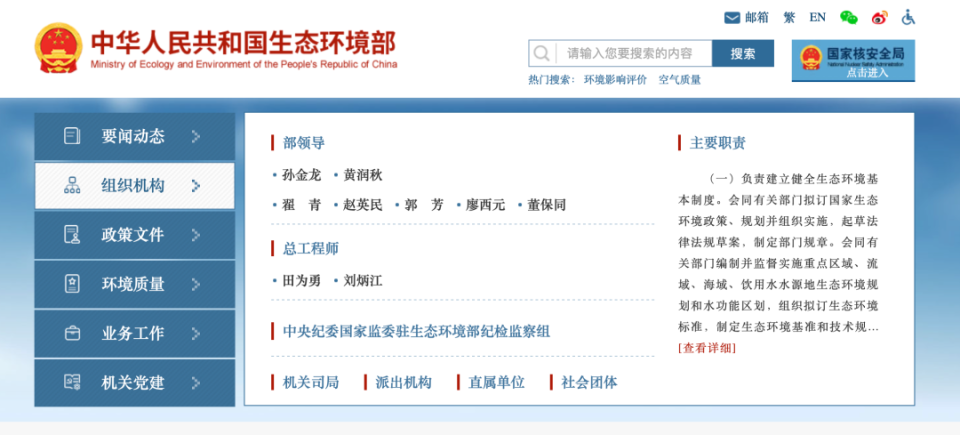This screenshot has height=435, width=960.
Task: Click the 组织机构 org chart icon
Action: (x=72, y=186)
